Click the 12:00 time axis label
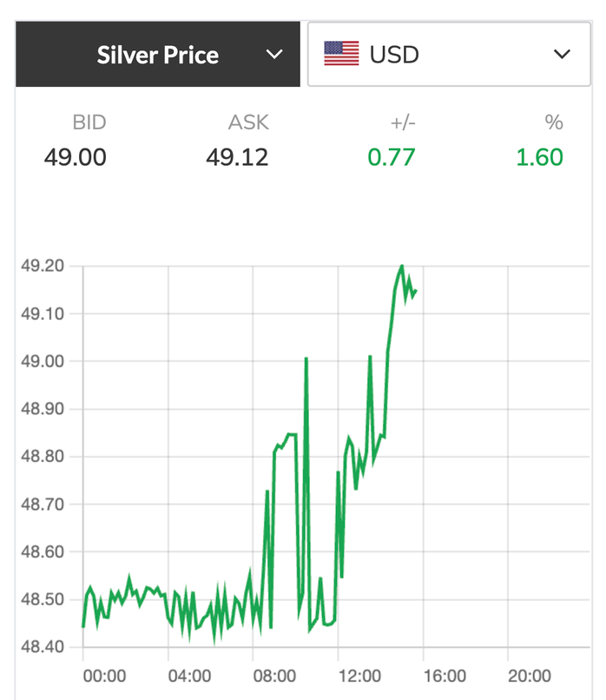Viewport: 606px width, 700px height. tap(359, 676)
